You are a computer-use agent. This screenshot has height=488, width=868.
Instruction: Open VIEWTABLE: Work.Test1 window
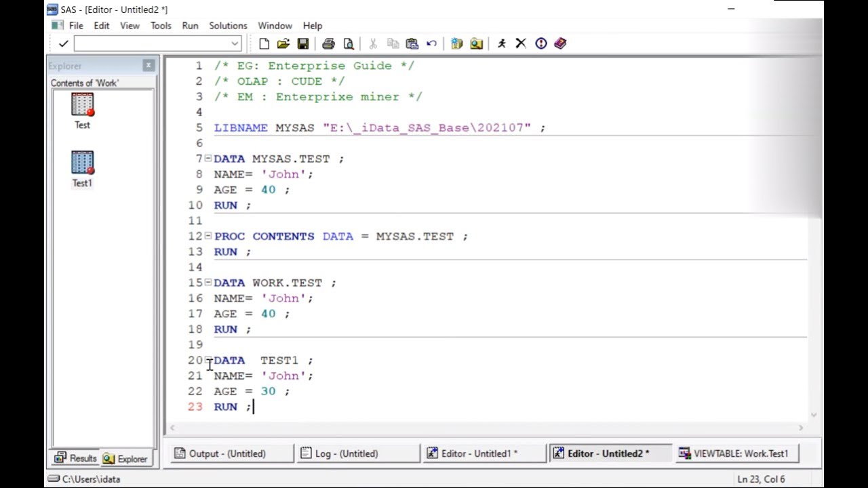[x=736, y=453]
